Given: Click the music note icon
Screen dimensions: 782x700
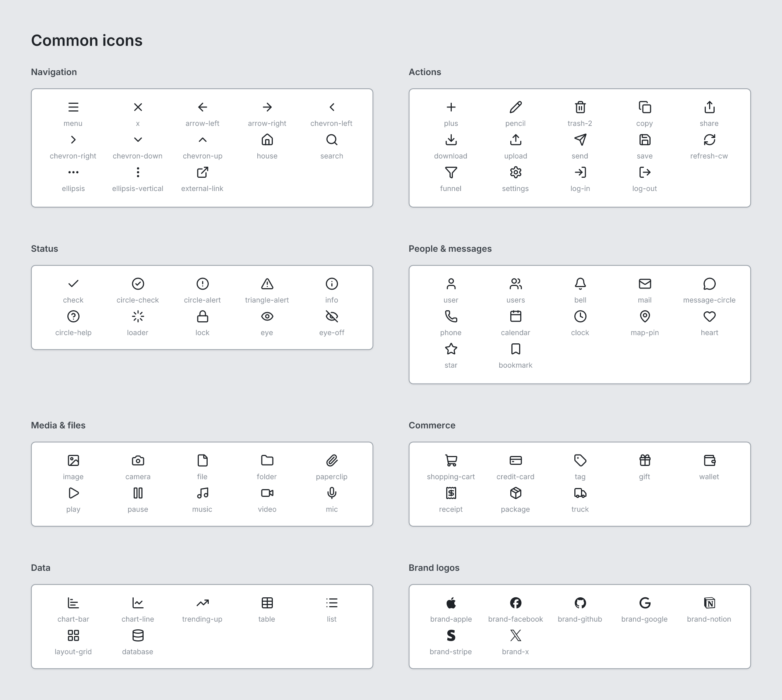Looking at the screenshot, I should click(x=202, y=493).
